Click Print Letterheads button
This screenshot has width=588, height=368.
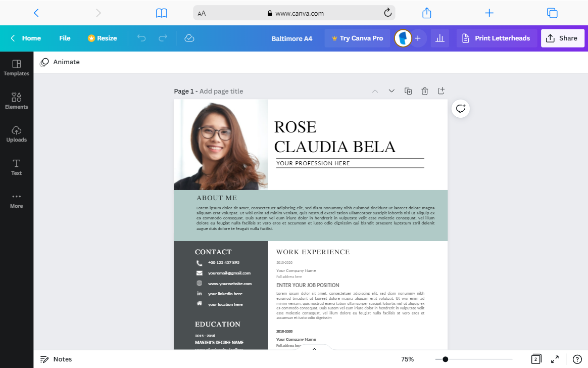click(x=496, y=38)
